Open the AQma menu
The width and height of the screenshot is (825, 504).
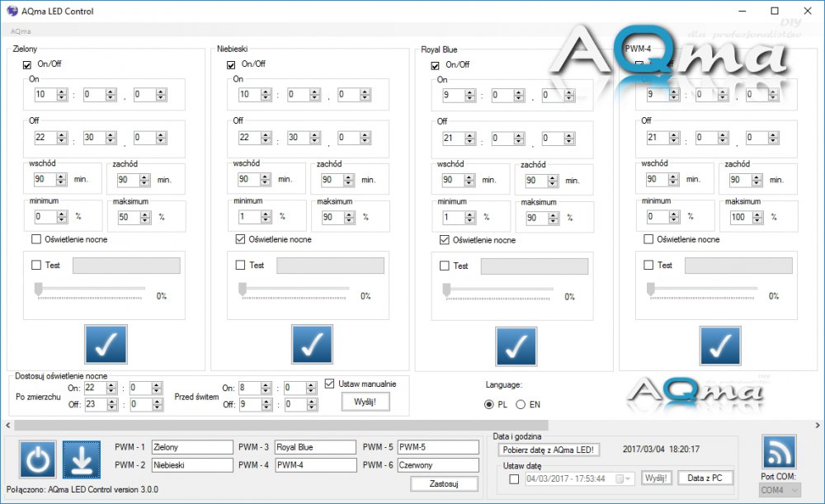coord(21,31)
